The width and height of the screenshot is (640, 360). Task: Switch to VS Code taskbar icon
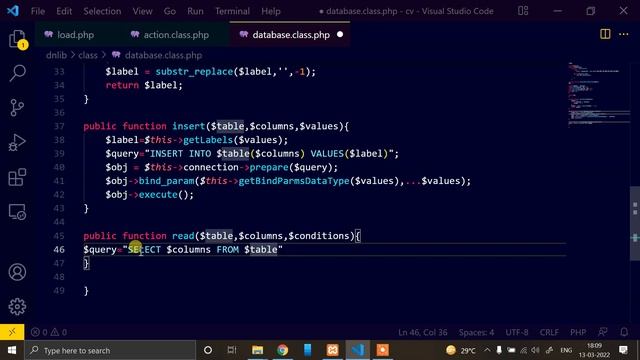pyautogui.click(x=358, y=350)
